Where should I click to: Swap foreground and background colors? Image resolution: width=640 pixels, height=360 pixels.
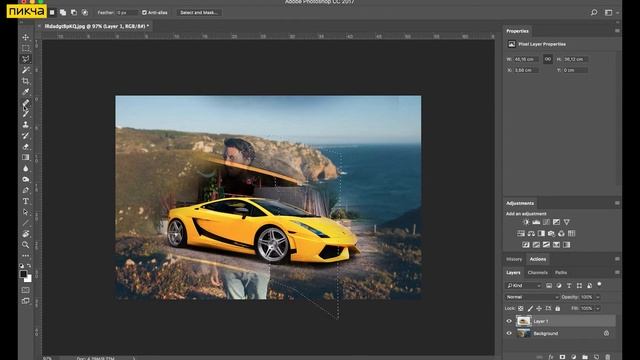[x=29, y=266]
